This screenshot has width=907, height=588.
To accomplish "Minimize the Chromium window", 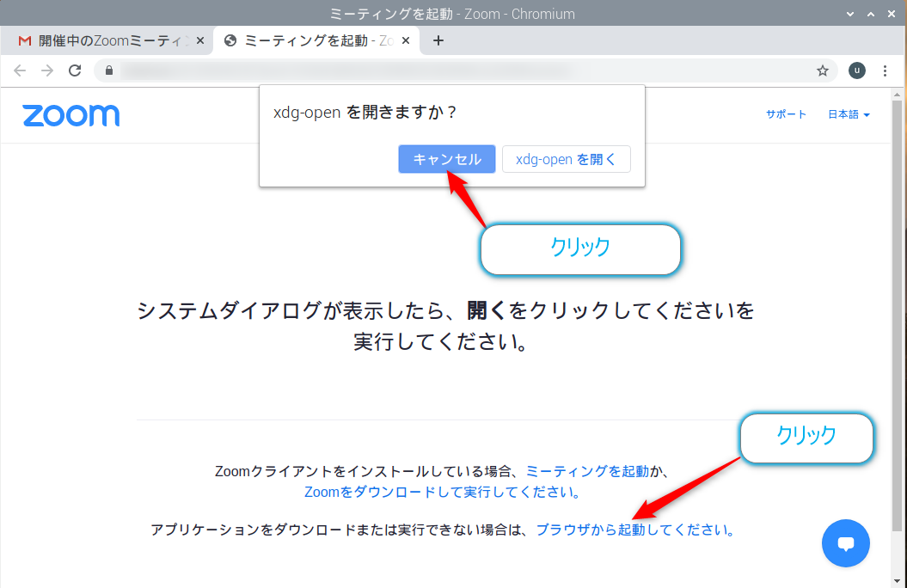I will pos(849,14).
